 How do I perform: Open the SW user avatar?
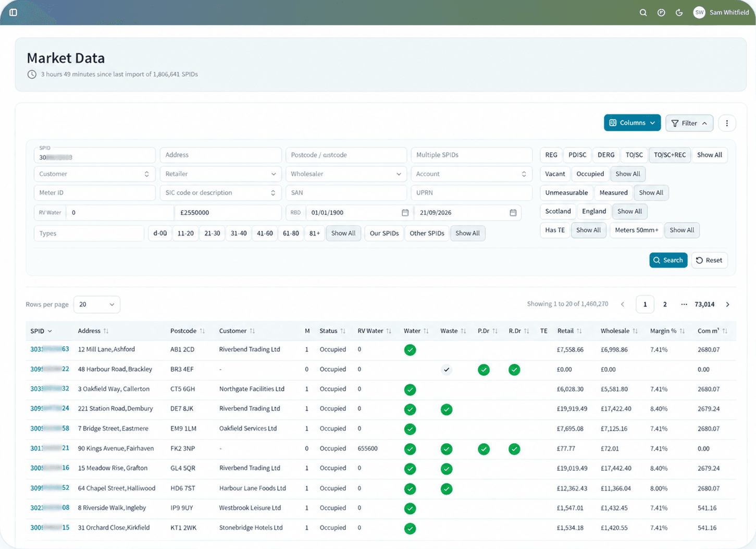699,13
